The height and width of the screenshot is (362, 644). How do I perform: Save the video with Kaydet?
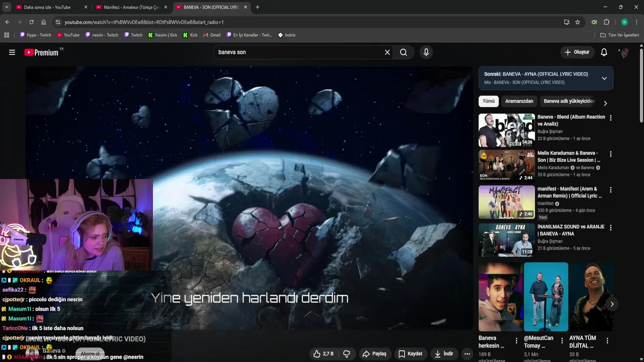click(411, 354)
